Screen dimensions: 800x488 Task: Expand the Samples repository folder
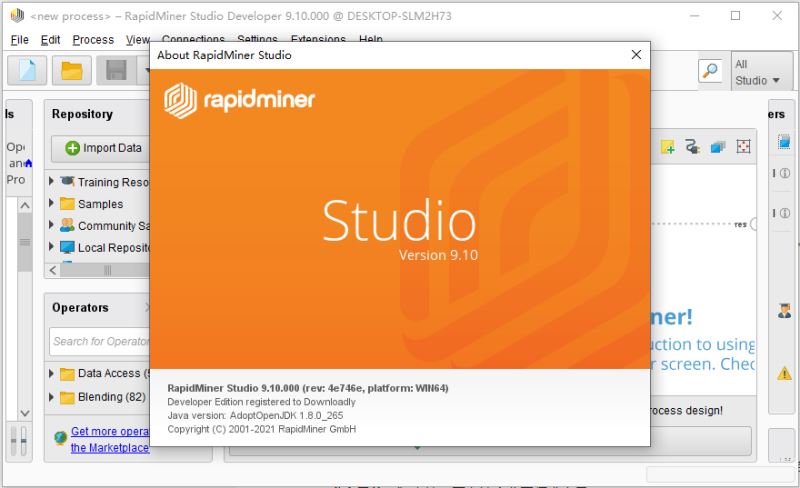tap(52, 204)
